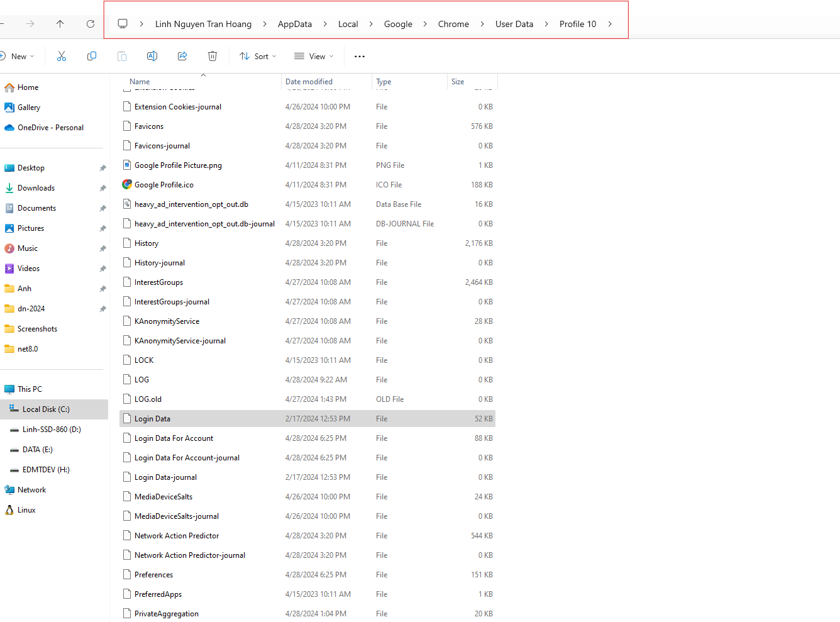
Task: Click the heavy_ad_intervention_opt_out.db file icon
Action: (x=127, y=204)
